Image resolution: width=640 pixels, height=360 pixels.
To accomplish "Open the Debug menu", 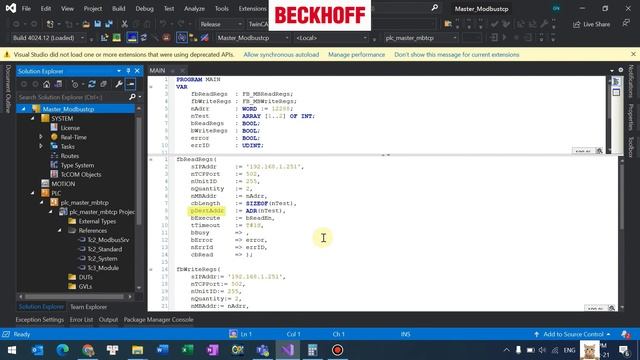I will [144, 9].
